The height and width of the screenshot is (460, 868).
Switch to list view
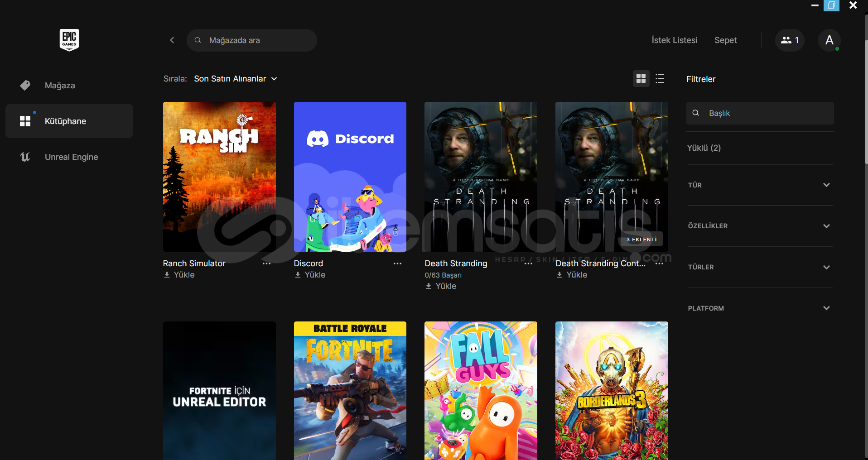(660, 79)
